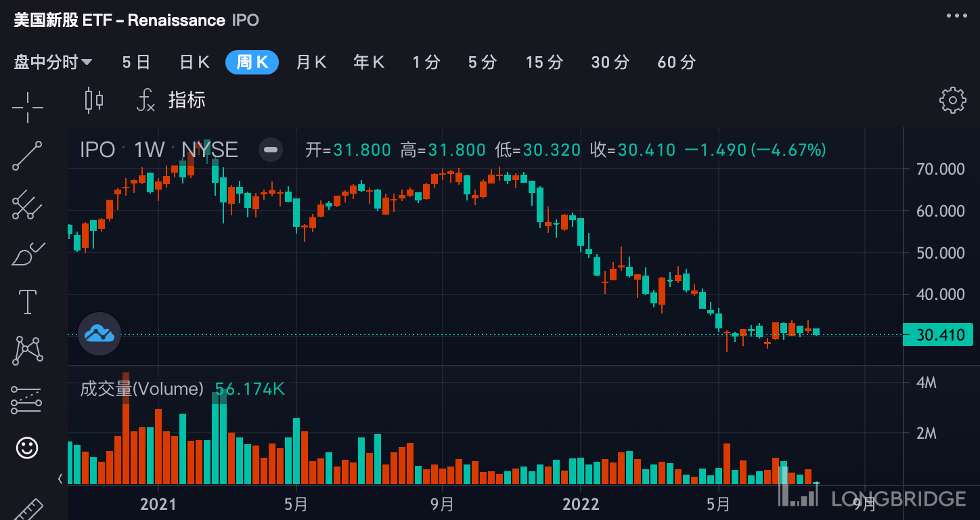
Task: Open the three-dot more options menu
Action: (957, 16)
